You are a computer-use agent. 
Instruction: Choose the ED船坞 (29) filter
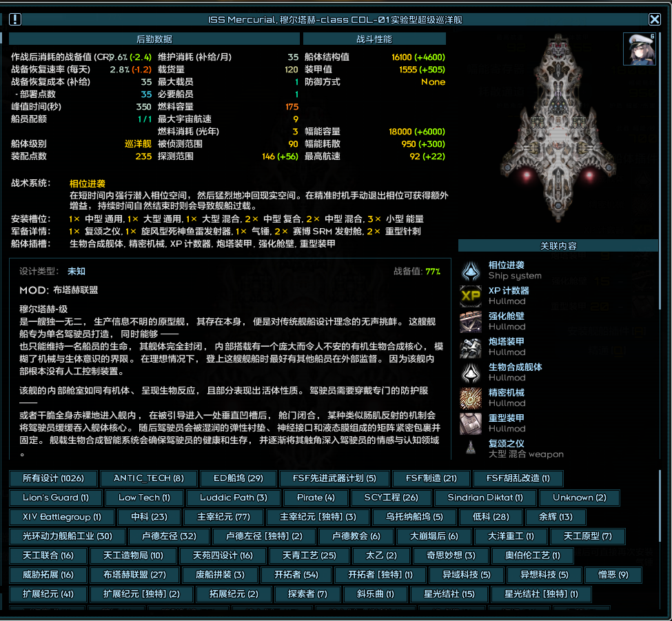tap(238, 478)
